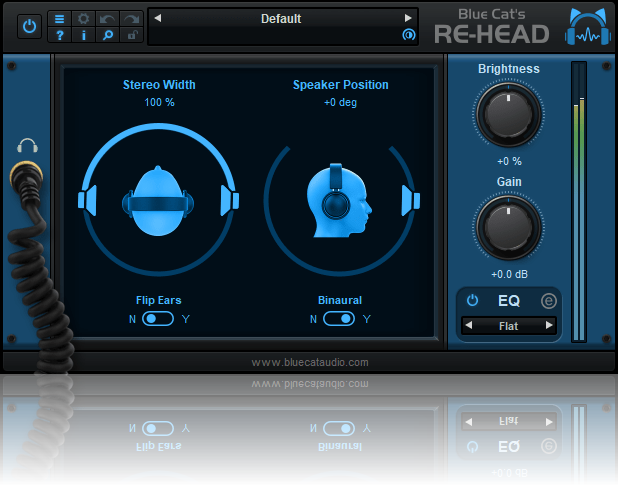This screenshot has width=618, height=486.
Task: Open the Default preset name menu
Action: pyautogui.click(x=281, y=18)
